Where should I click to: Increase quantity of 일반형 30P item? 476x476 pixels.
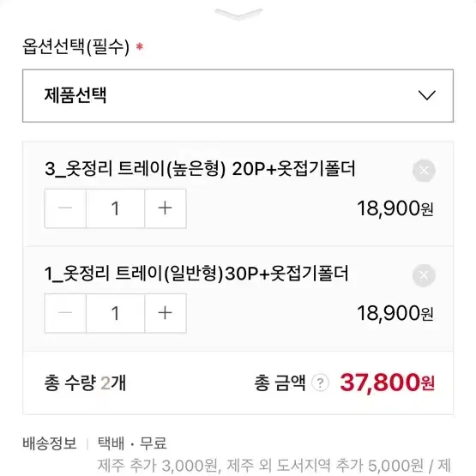click(x=166, y=313)
